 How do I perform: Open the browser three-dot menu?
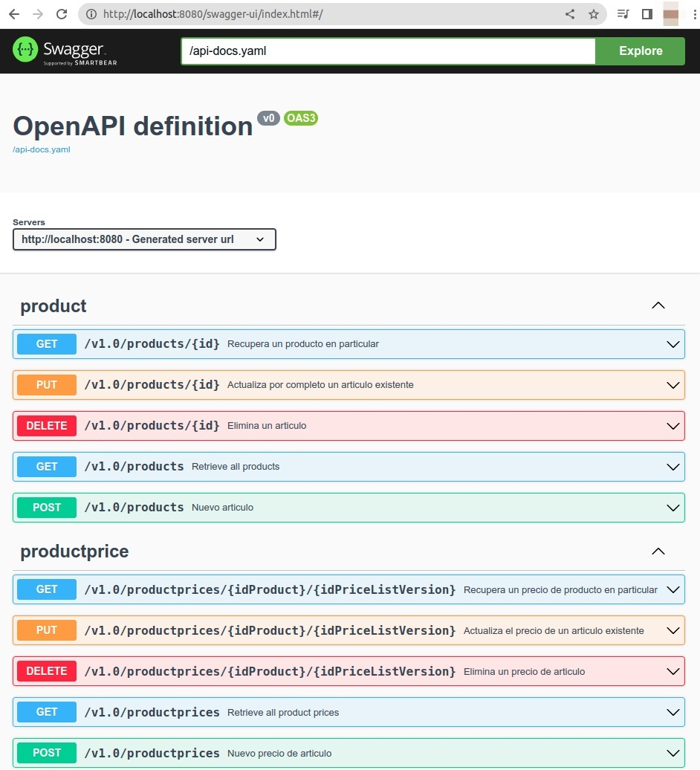click(x=695, y=14)
